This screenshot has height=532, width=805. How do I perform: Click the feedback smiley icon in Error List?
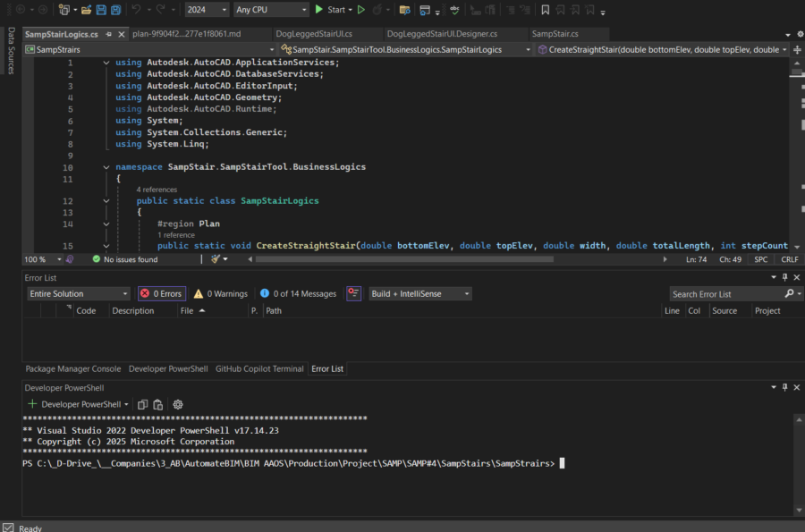coord(353,293)
